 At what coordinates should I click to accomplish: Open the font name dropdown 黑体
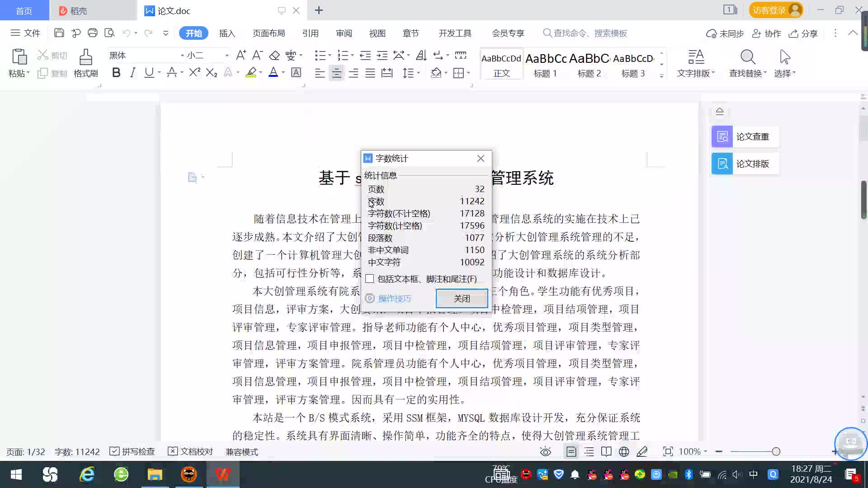182,55
